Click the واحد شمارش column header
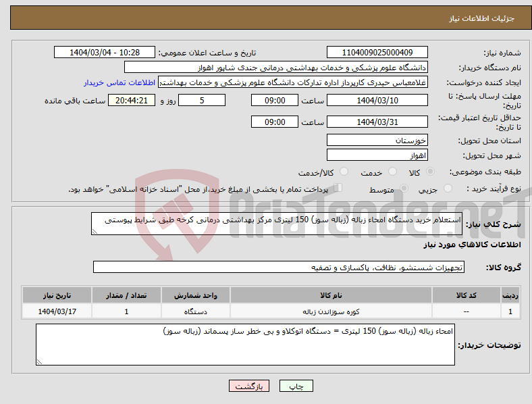Screen dimensions: 532x404 click(196, 295)
